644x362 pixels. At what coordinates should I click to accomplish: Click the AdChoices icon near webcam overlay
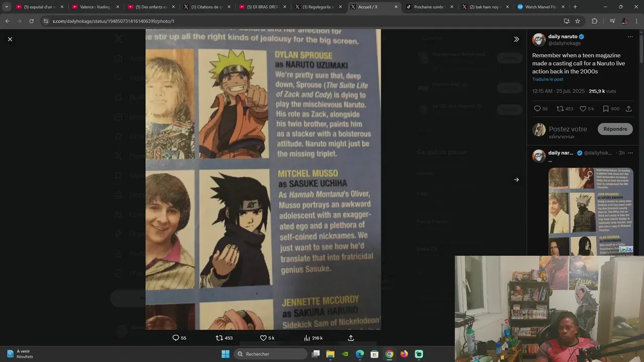point(623,249)
